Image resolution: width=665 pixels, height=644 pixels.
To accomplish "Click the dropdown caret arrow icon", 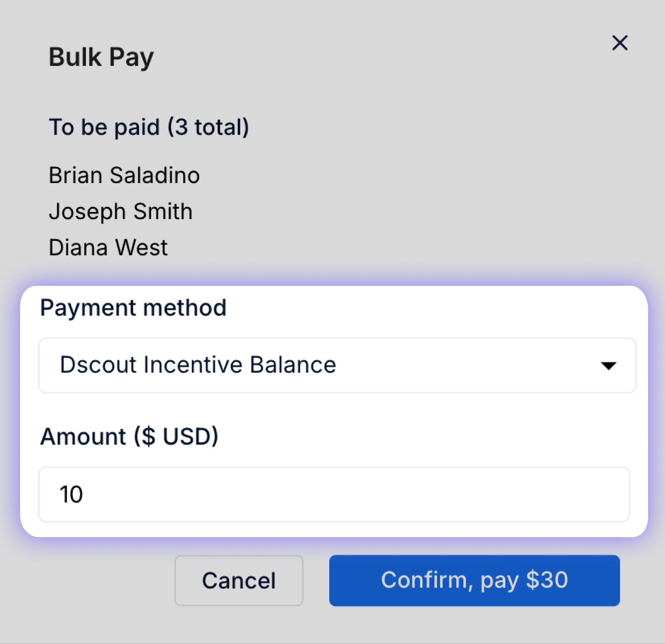I will point(608,365).
